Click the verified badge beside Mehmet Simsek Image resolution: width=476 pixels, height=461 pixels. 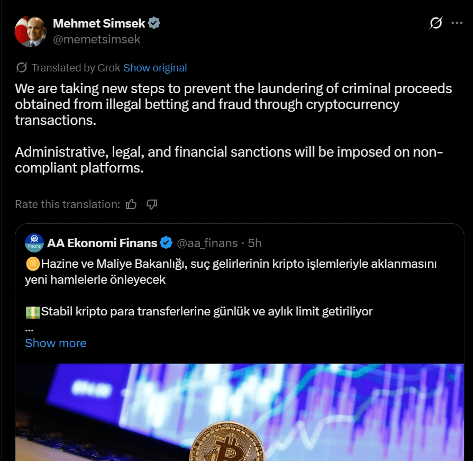pyautogui.click(x=154, y=23)
